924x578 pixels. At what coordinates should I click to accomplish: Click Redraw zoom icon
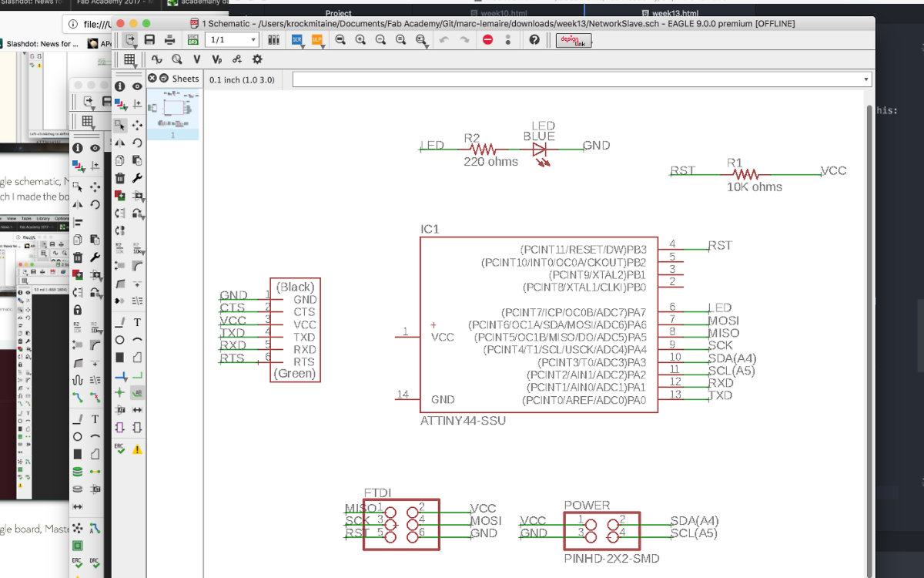pyautogui.click(x=400, y=39)
